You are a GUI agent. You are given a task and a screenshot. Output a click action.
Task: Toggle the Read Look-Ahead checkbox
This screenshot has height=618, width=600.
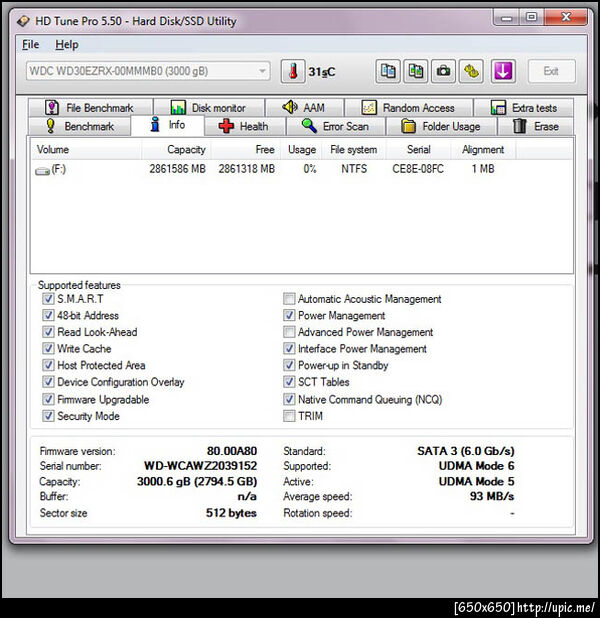tap(48, 332)
